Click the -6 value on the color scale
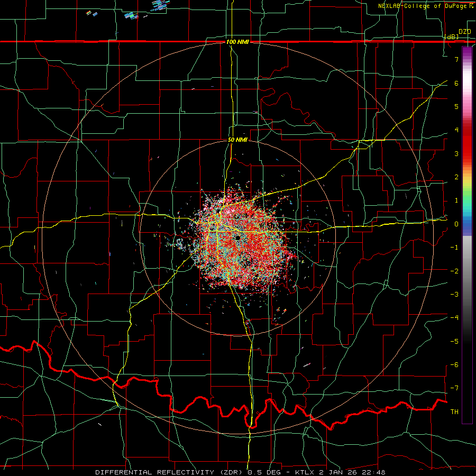 point(454,364)
